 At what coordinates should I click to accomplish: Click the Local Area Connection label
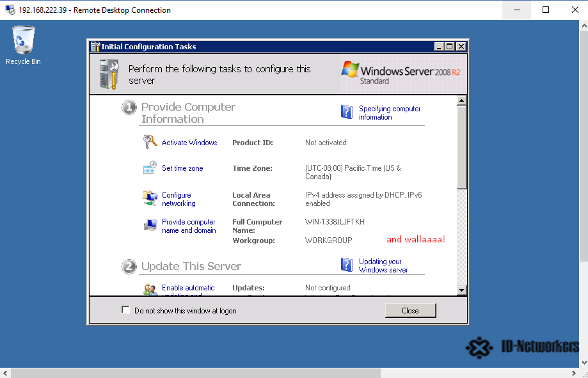tap(253, 199)
